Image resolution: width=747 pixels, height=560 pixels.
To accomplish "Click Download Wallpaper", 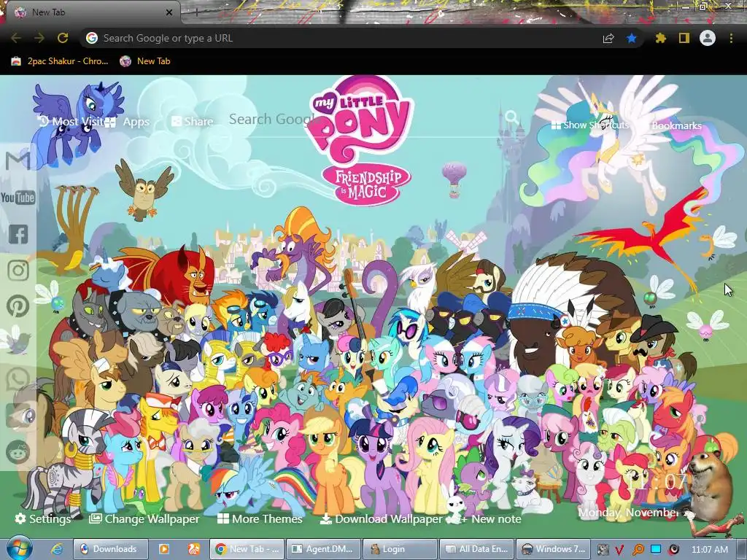I will [x=381, y=518].
